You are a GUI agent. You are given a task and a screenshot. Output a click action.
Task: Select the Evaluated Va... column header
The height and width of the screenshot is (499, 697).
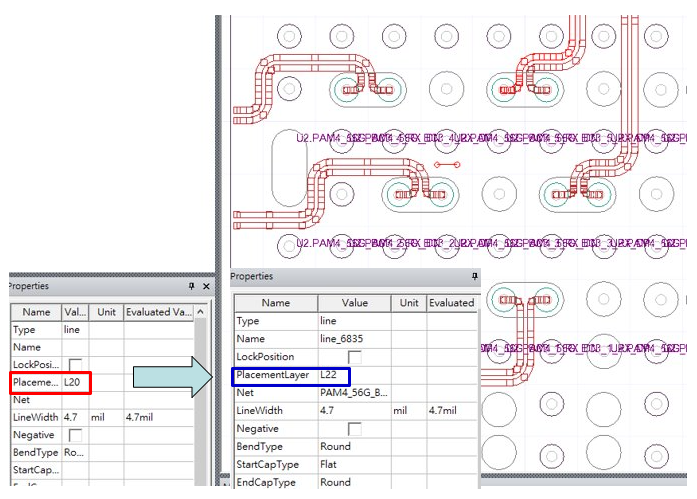(x=159, y=312)
